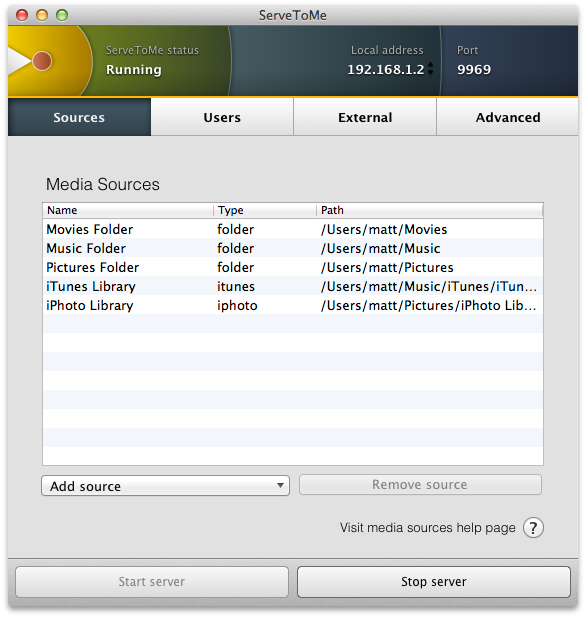Click the /Users/matt/Pictures/iPhoto Lib path cell
The height and width of the screenshot is (618, 586).
tap(429, 305)
